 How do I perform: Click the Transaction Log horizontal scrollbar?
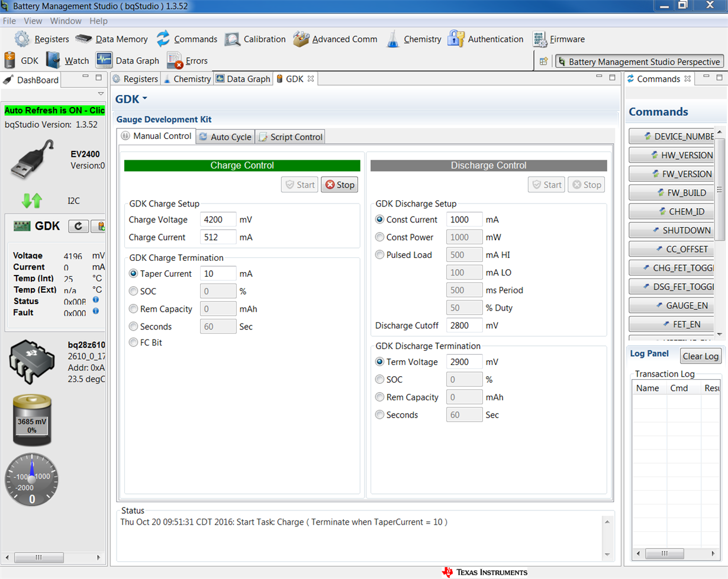(x=676, y=553)
